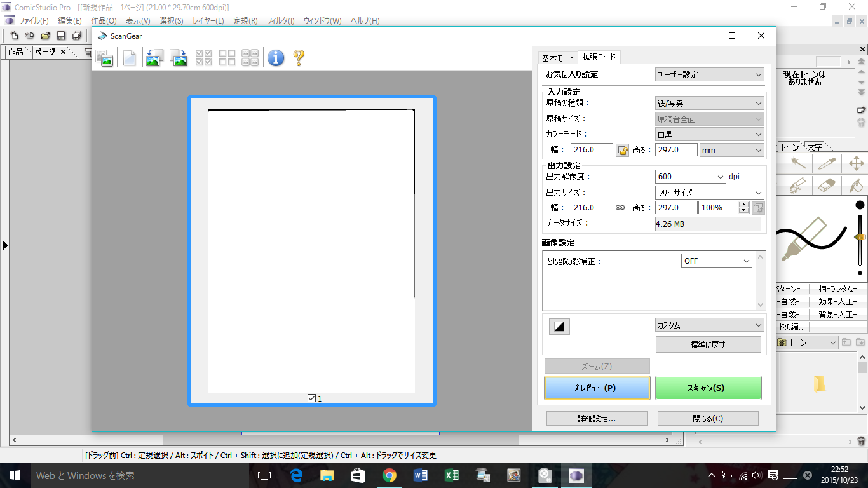Click the black-and-white threshold image adjustment icon

click(x=559, y=327)
